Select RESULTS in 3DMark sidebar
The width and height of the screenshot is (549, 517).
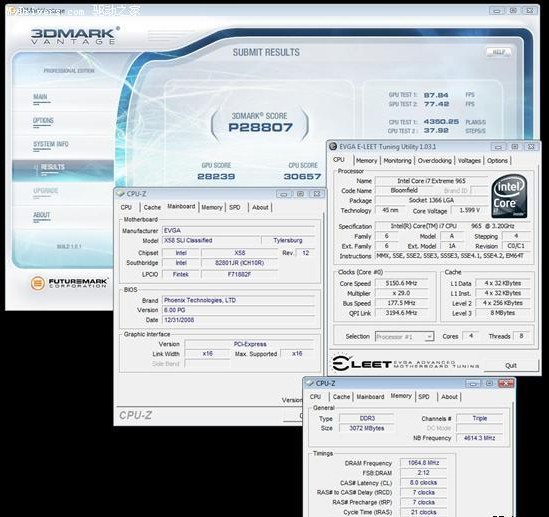(x=53, y=167)
